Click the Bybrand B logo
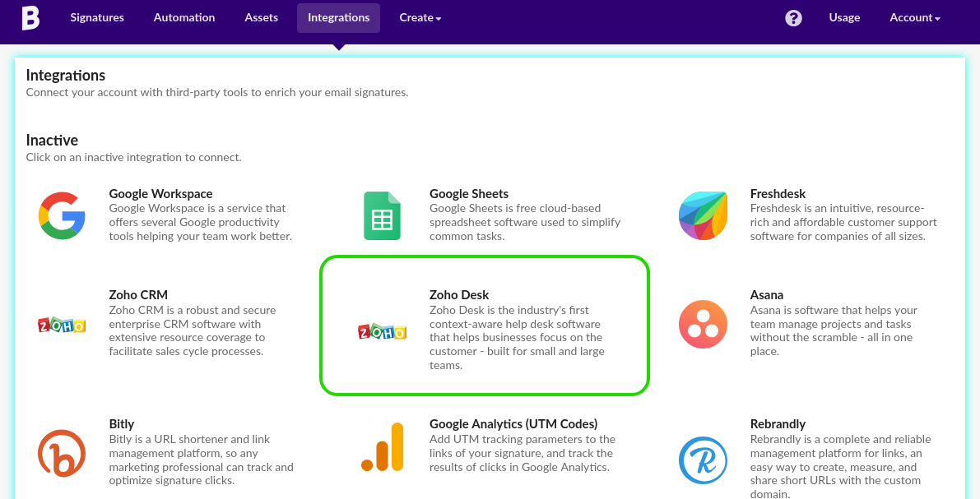The height and width of the screenshot is (499, 980). point(30,17)
